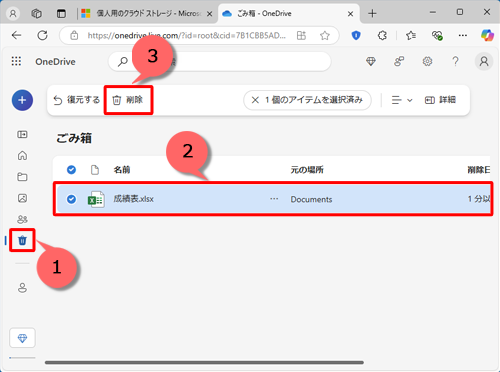The width and height of the screenshot is (500, 372).
Task: Click the OneDrive search box
Action: 220,61
